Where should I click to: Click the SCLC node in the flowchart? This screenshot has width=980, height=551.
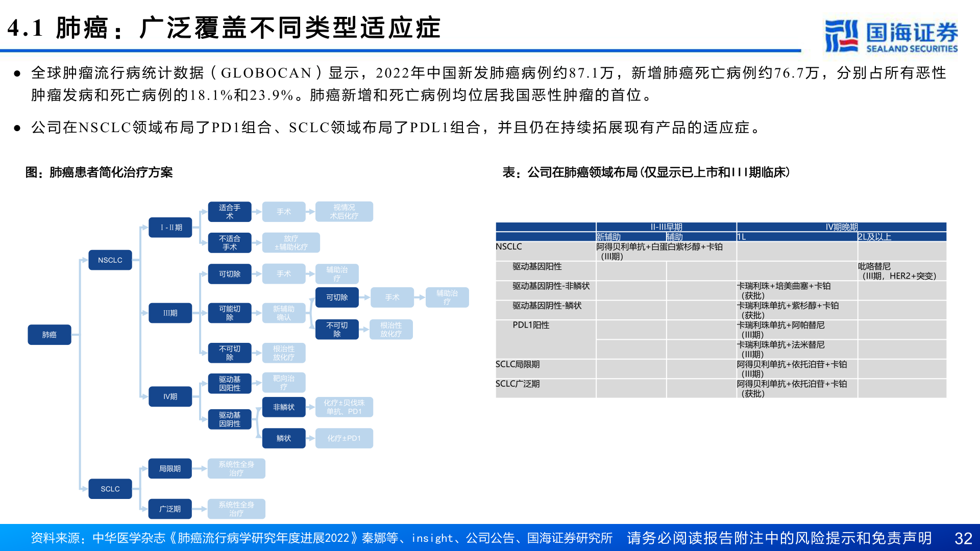click(x=110, y=489)
